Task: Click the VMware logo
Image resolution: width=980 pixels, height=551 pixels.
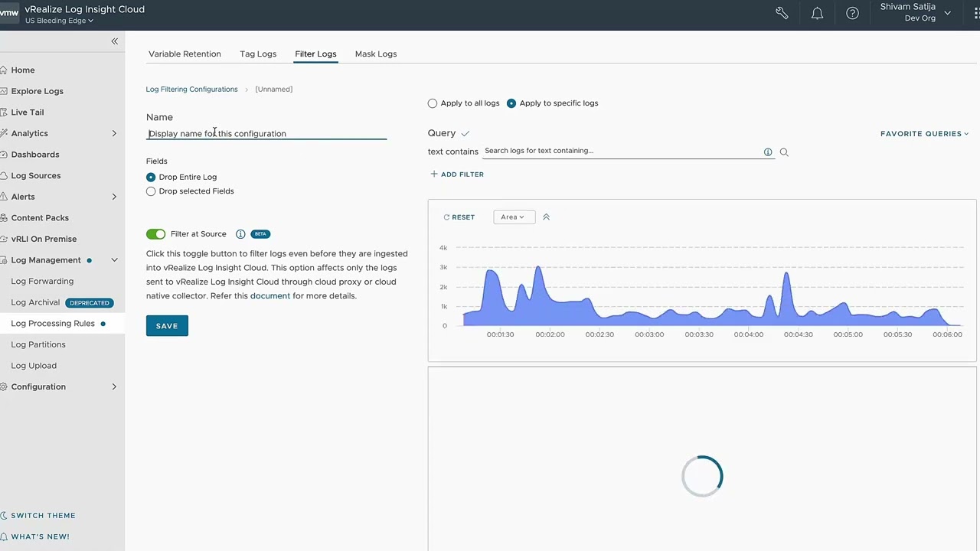Action: [8, 13]
